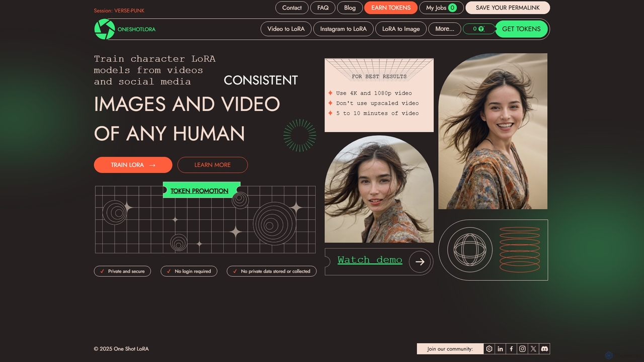This screenshot has height=362, width=644.
Task: Click the smiling woman portrait thumbnail
Action: [x=493, y=131]
